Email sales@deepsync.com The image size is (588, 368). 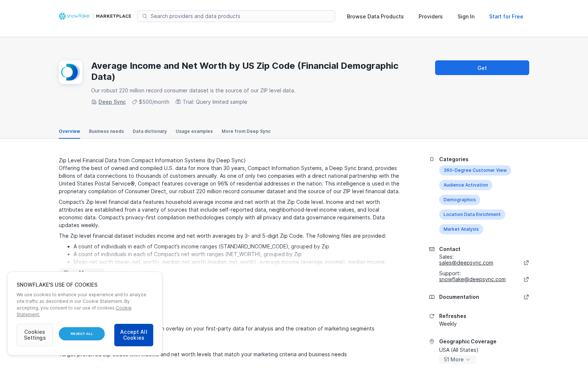click(466, 263)
